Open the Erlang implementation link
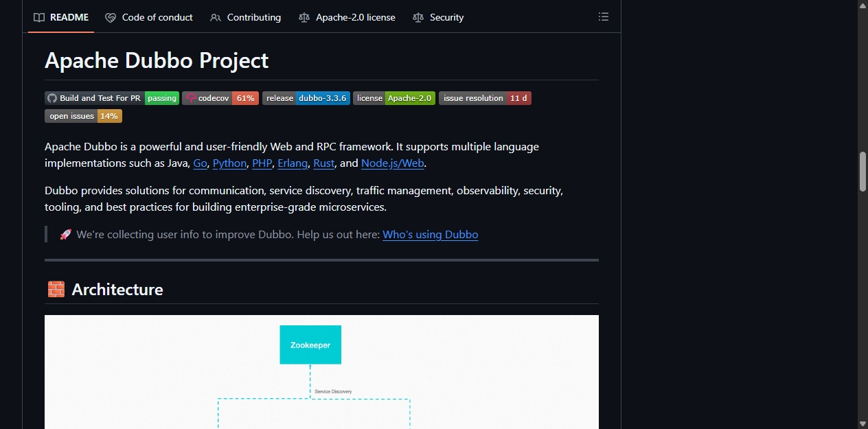Screen dimensions: 868x429 point(293,163)
